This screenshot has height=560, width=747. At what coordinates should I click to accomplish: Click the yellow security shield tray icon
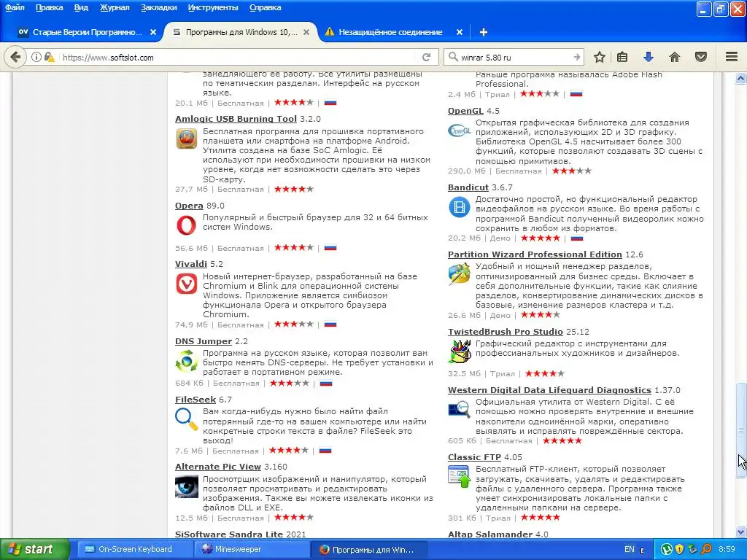coord(679,549)
